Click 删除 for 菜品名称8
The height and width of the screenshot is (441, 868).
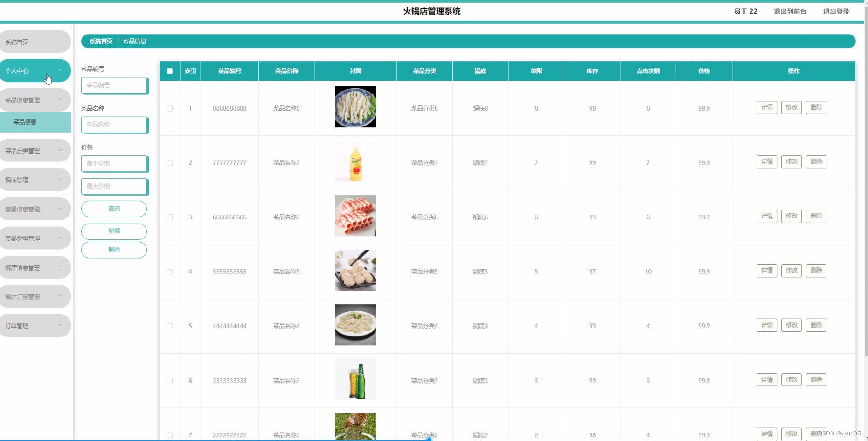click(816, 107)
